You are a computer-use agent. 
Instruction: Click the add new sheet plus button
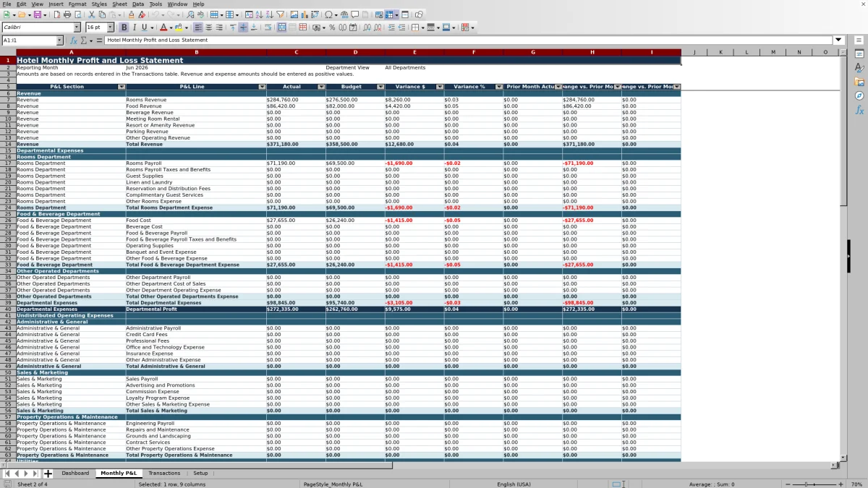click(x=48, y=473)
